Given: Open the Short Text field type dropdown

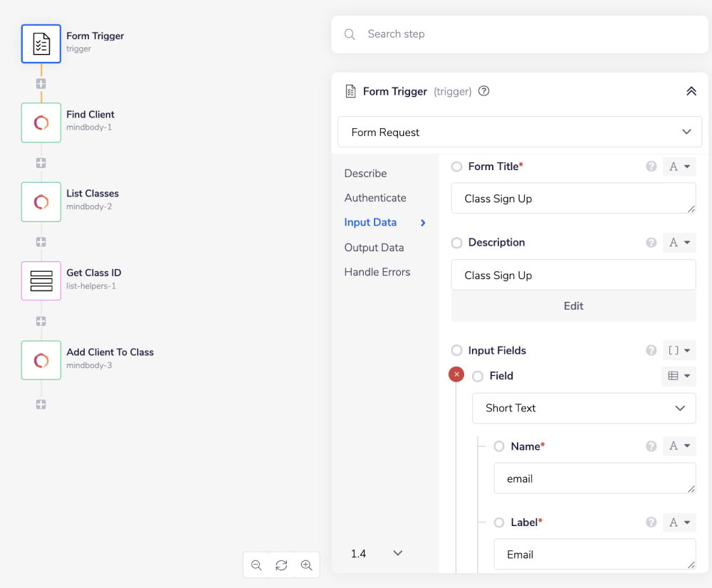Looking at the screenshot, I should [x=584, y=409].
